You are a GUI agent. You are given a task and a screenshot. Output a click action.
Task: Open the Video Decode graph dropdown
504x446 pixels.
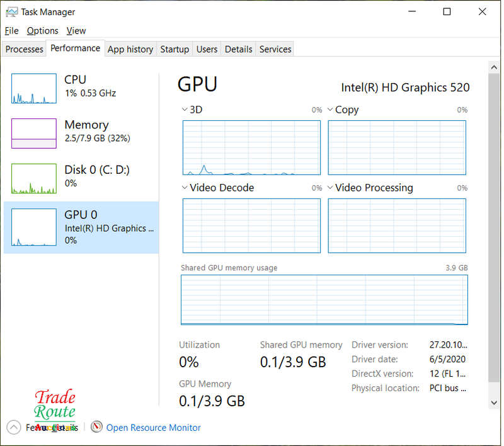point(185,188)
